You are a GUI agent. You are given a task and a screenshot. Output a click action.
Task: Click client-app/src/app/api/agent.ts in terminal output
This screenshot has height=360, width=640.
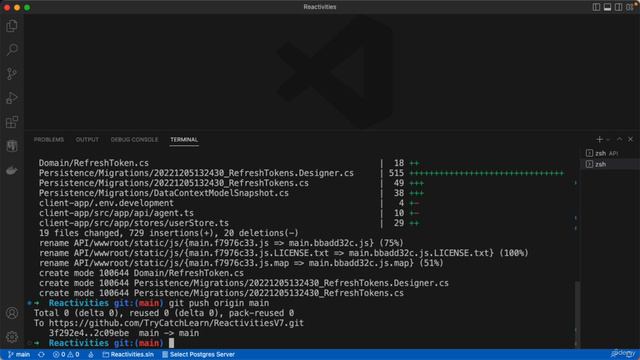pyautogui.click(x=116, y=213)
